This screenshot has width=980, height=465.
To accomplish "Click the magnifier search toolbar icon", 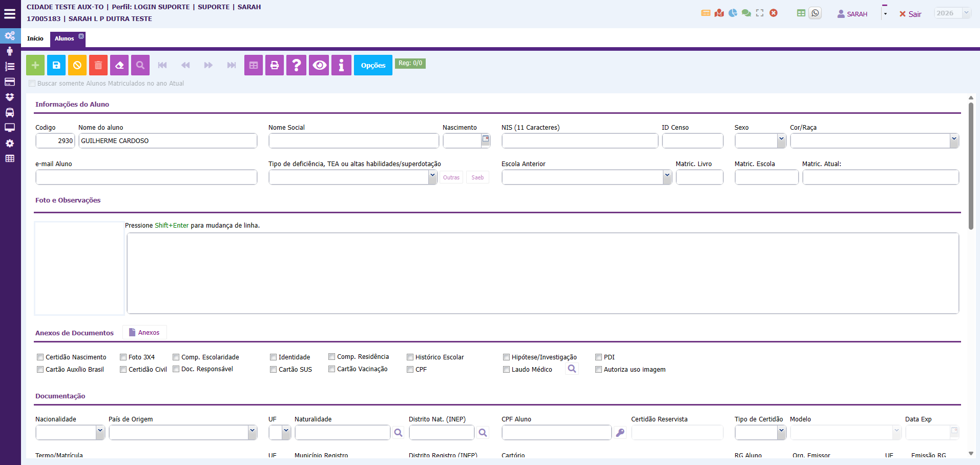I will 140,65.
